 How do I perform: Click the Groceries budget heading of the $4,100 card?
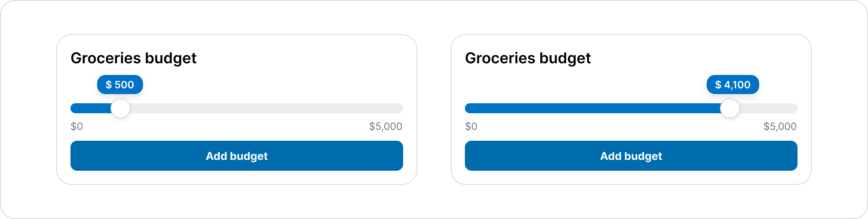coord(528,58)
